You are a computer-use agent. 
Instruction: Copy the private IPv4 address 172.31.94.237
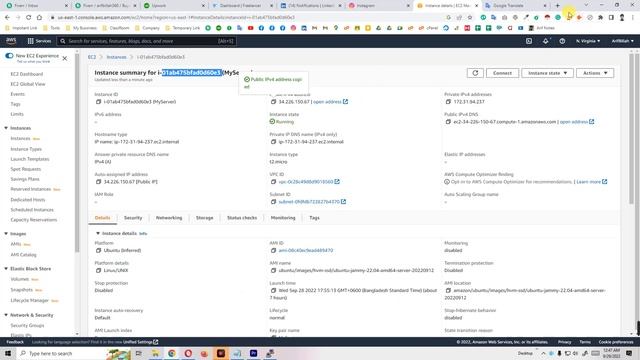click(448, 102)
